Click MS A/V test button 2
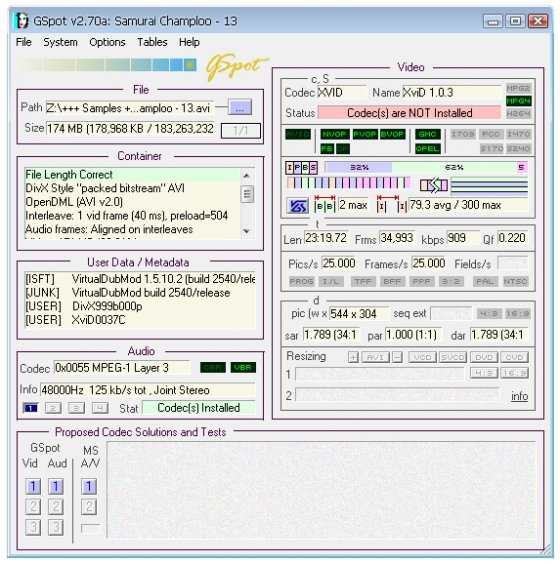The height and width of the screenshot is (563, 560). (89, 507)
